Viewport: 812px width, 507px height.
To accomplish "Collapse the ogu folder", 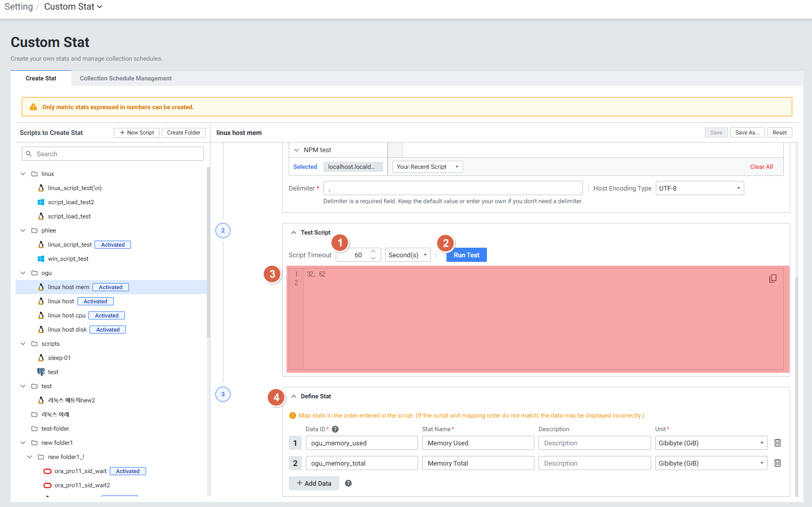I will (x=23, y=273).
